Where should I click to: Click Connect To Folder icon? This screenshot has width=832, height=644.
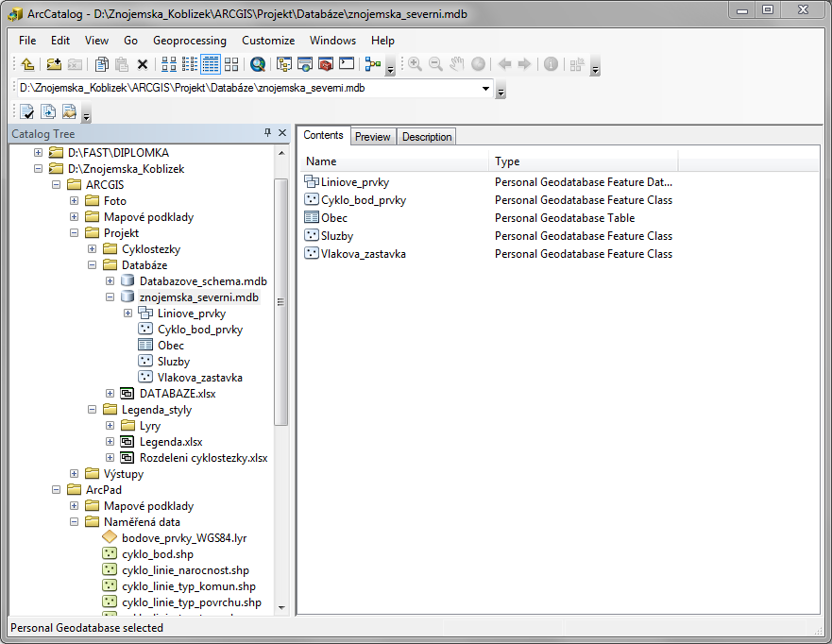(54, 65)
